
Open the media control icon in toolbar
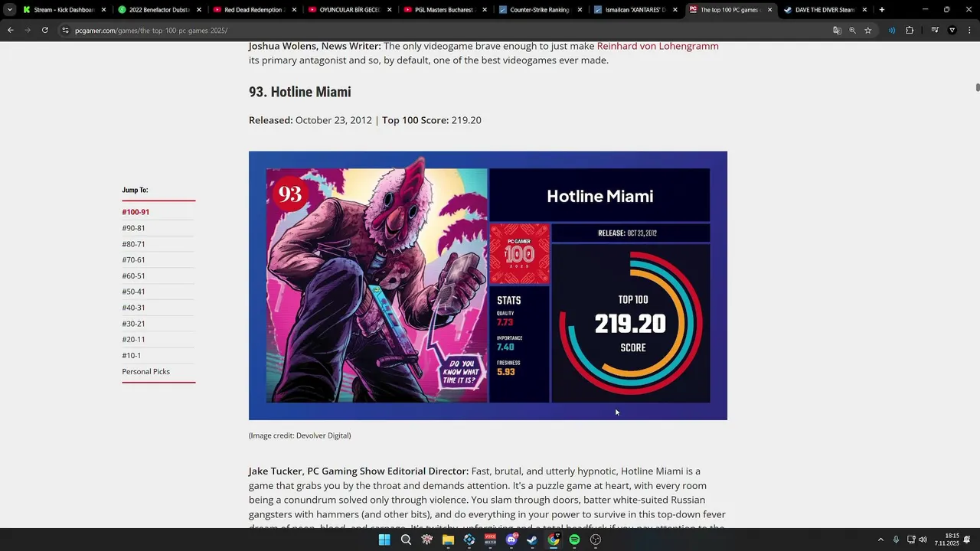tap(935, 30)
